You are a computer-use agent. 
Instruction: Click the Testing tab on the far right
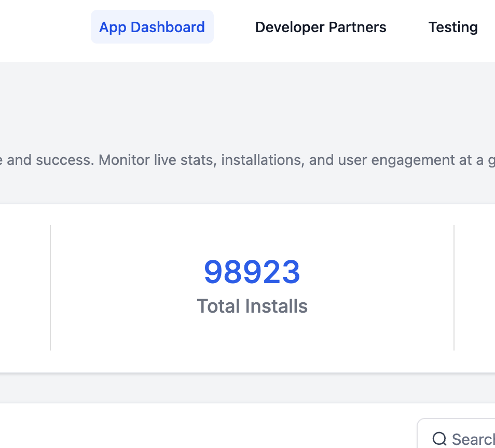point(452,26)
